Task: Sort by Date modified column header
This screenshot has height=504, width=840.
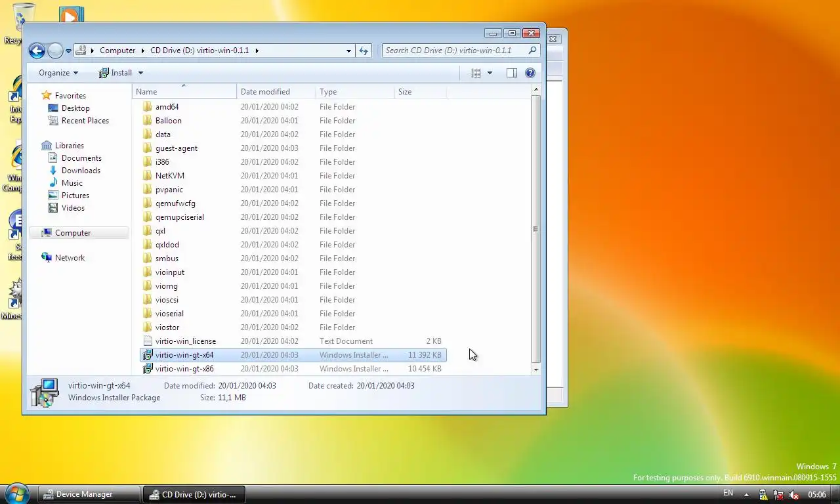Action: pos(276,92)
